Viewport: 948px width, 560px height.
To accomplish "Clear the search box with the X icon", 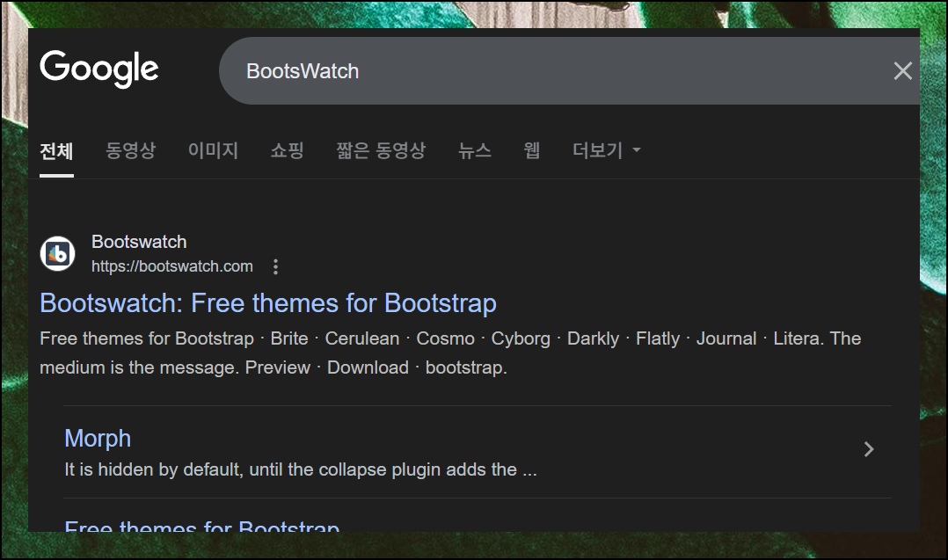I will pyautogui.click(x=902, y=71).
